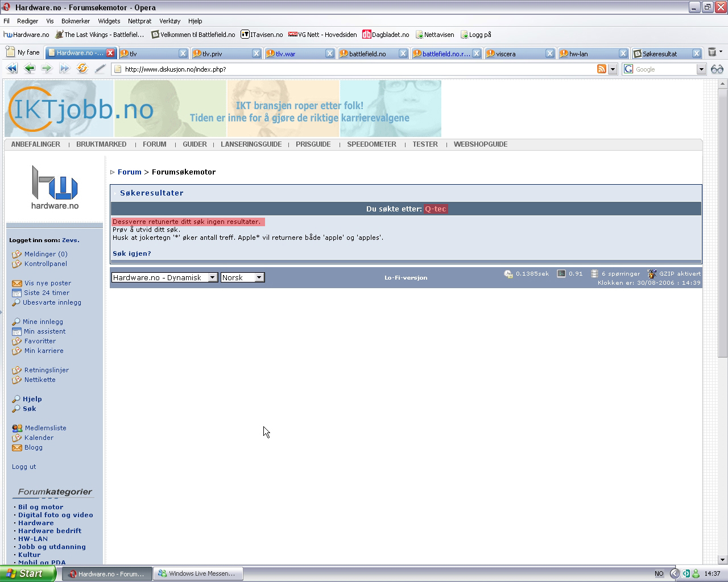Open the Hardware bedrift category
Image resolution: width=728 pixels, height=582 pixels.
click(x=49, y=531)
